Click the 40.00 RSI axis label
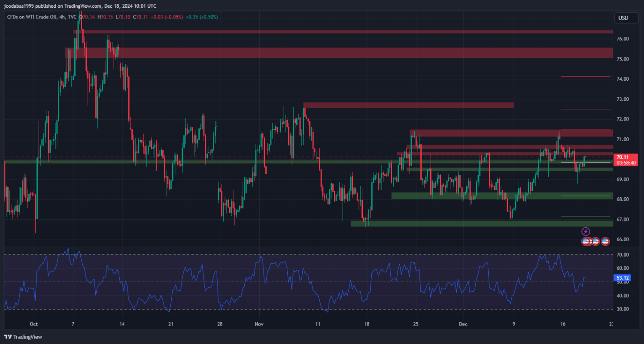 [x=623, y=296]
